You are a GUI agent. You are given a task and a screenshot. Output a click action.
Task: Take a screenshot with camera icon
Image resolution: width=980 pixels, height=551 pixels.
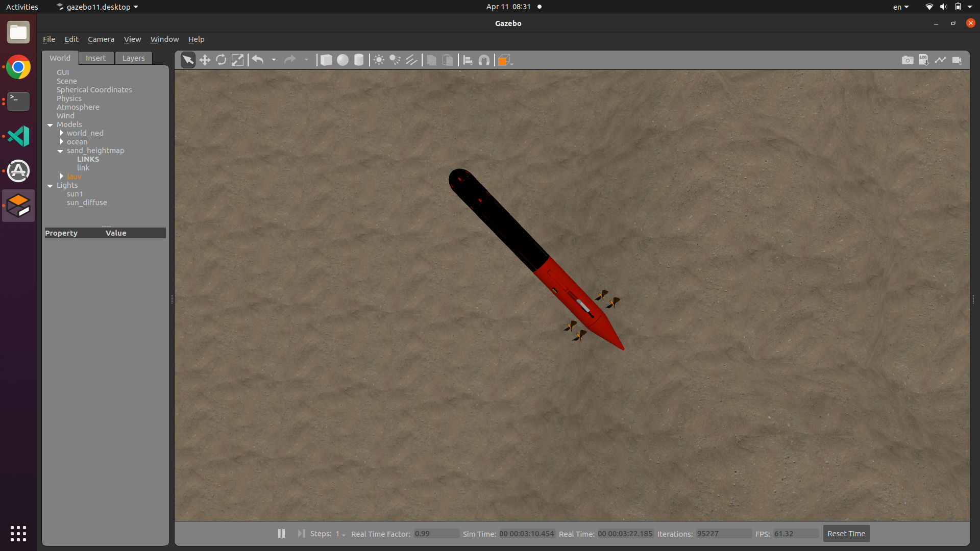coord(908,60)
